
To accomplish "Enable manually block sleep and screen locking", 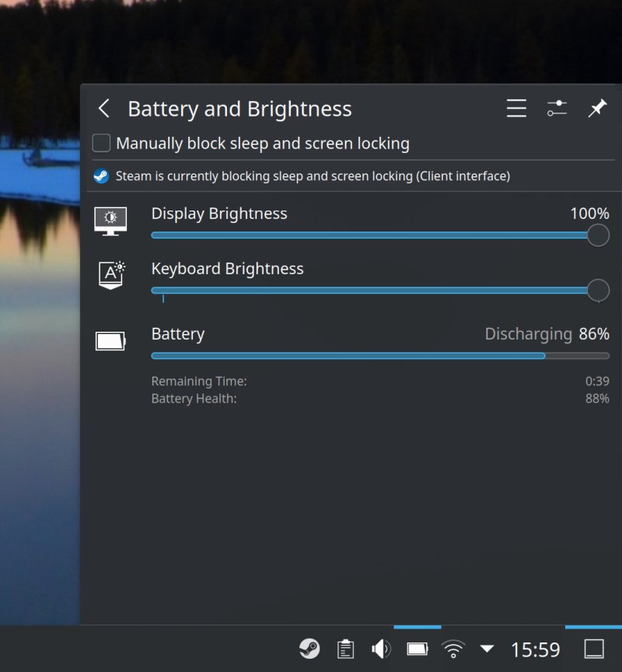I will [x=101, y=144].
